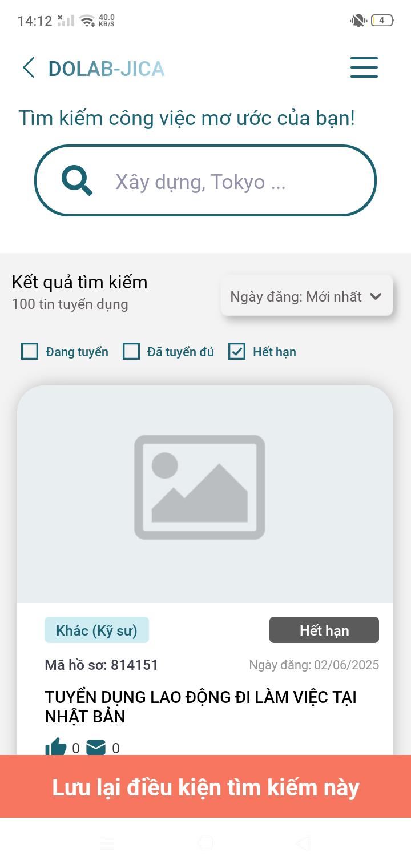Image resolution: width=411 pixels, height=868 pixels.
Task: Open the hamburger menu
Action: (x=364, y=67)
